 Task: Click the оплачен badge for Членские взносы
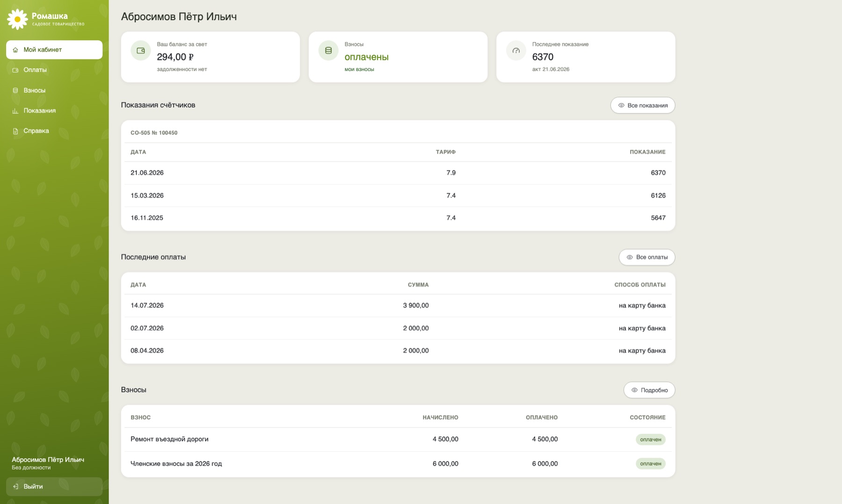point(650,464)
